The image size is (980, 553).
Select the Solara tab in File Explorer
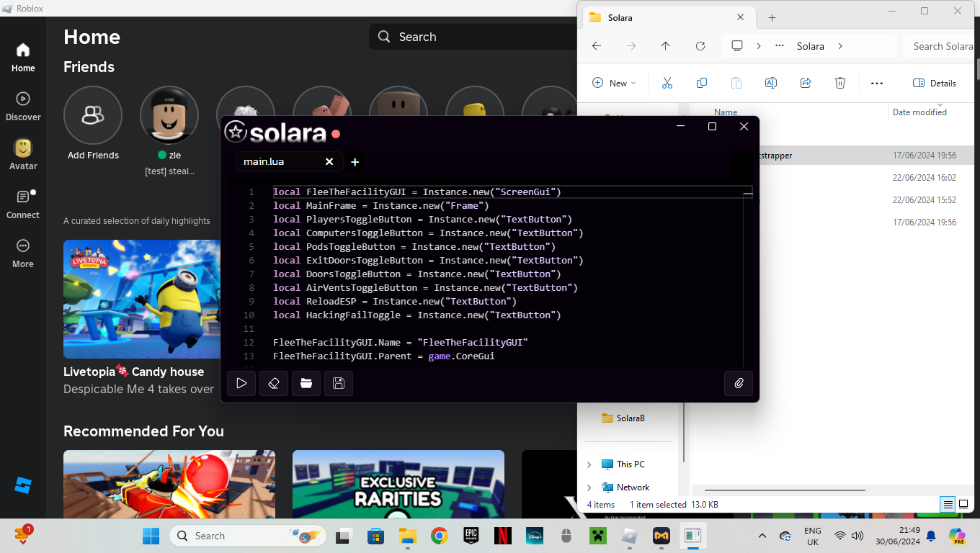(667, 17)
